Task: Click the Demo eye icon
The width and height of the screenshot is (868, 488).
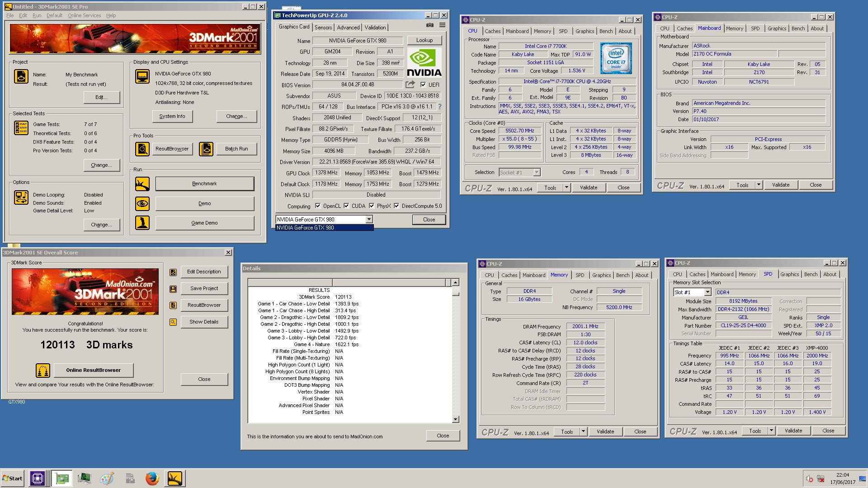Action: point(142,204)
